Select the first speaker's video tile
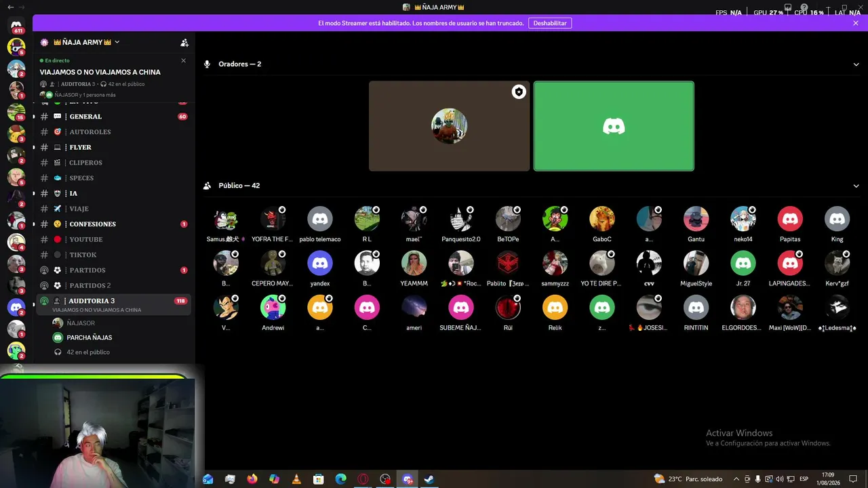 449,126
